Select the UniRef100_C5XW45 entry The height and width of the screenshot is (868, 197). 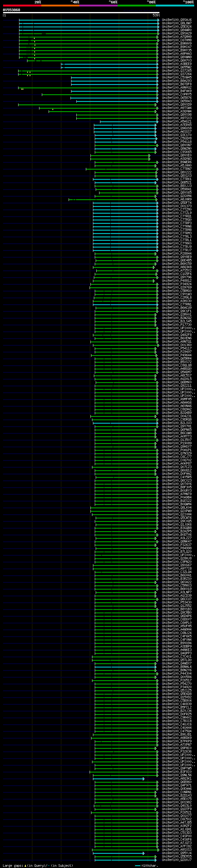(177, 78)
